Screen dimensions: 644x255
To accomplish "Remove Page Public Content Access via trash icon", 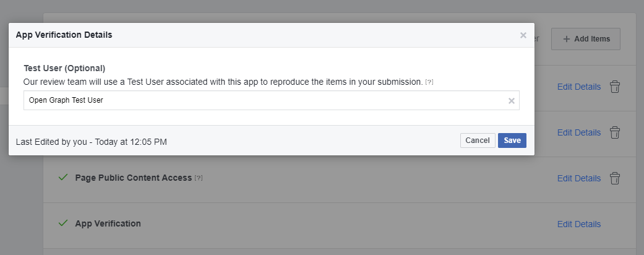I will point(614,178).
